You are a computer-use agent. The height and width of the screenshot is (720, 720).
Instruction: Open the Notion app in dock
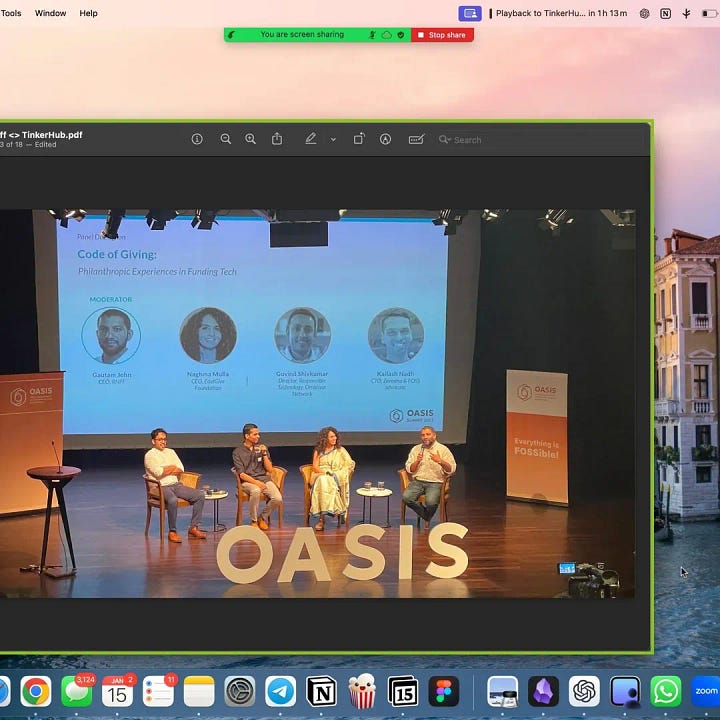[321, 691]
